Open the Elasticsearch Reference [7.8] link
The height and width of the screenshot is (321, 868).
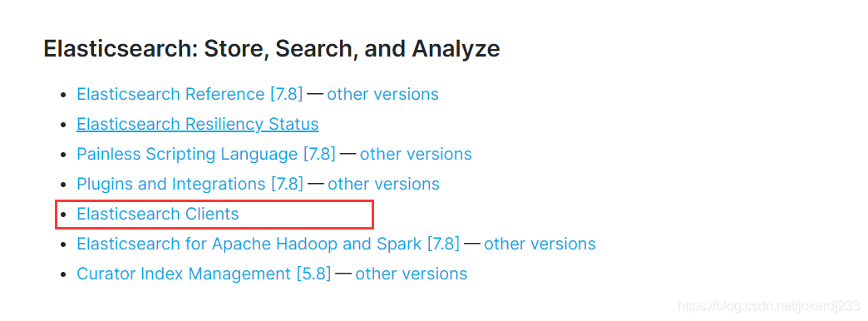click(x=190, y=94)
